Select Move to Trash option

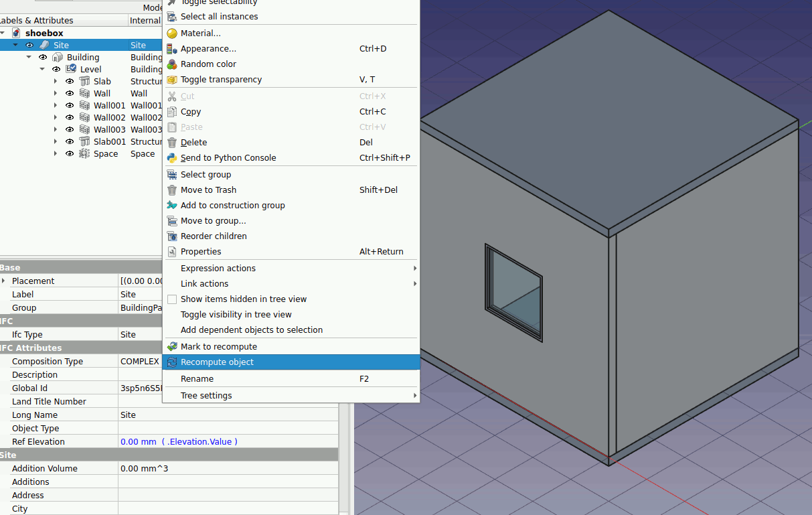tap(208, 190)
